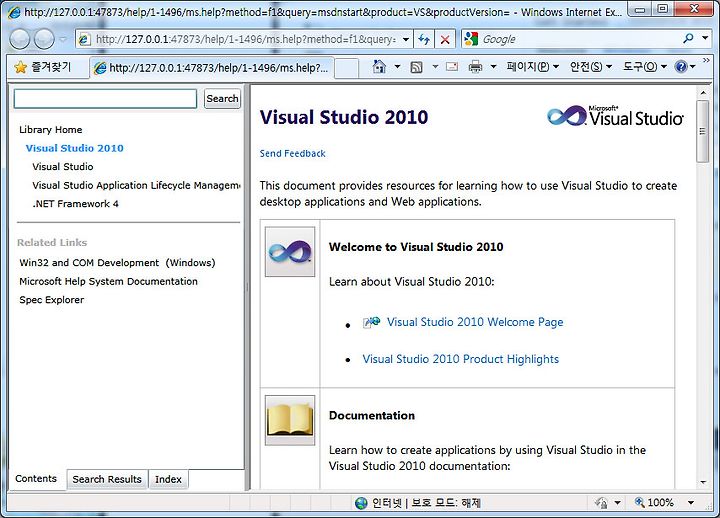Open Favorites star button
Viewport: 720px width, 518px height.
pyautogui.click(x=42, y=68)
